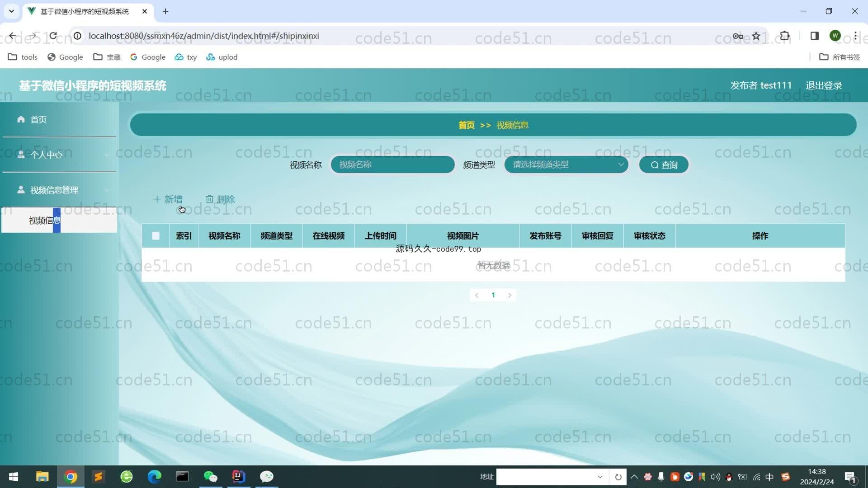The width and height of the screenshot is (868, 488).
Task: Open the tools bookmark folder
Action: 23,57
